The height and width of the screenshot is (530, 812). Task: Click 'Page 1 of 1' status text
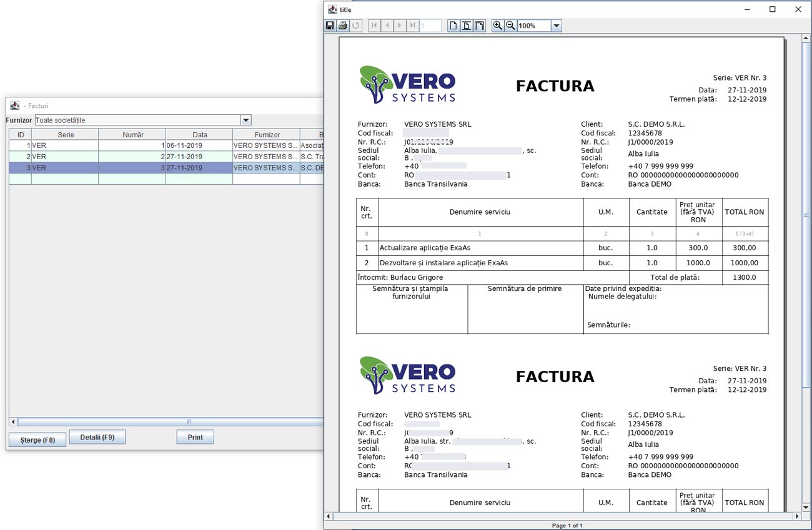[x=567, y=526]
